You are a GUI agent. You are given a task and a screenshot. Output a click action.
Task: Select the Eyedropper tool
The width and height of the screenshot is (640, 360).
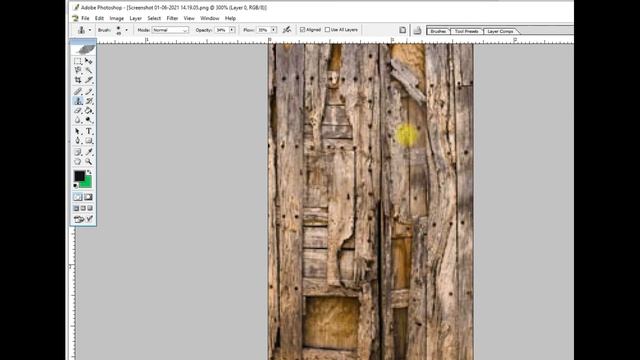pyautogui.click(x=89, y=152)
